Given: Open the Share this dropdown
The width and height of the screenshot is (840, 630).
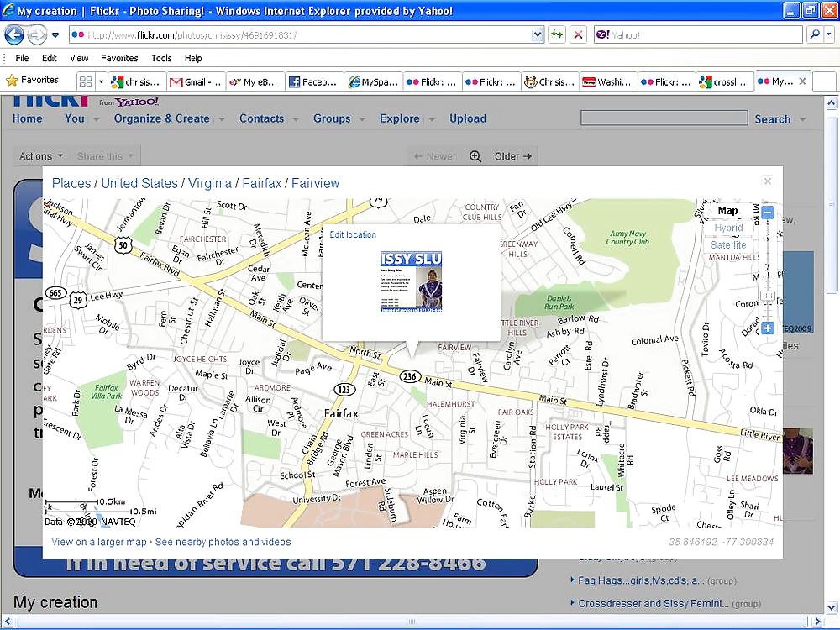Looking at the screenshot, I should 105,156.
